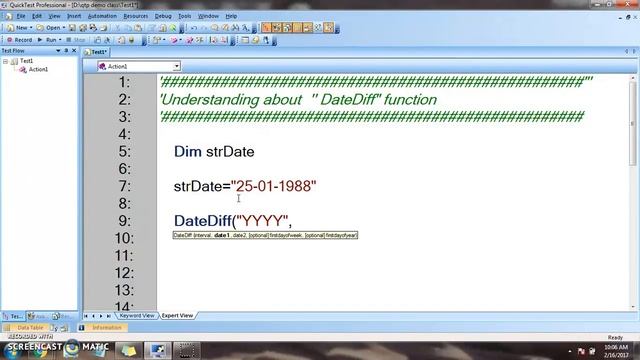Click the taskbar clock
Image resolution: width=640 pixels, height=360 pixels.
(616, 351)
